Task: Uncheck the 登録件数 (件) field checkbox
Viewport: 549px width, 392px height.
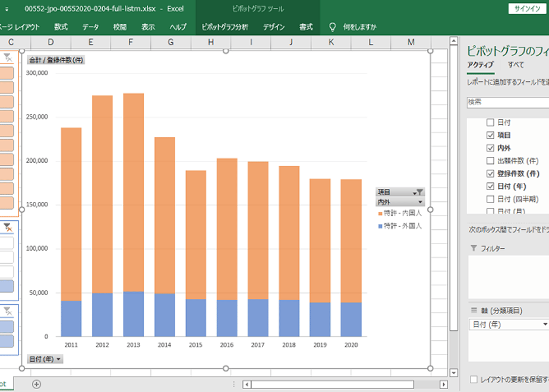Action: pos(490,173)
